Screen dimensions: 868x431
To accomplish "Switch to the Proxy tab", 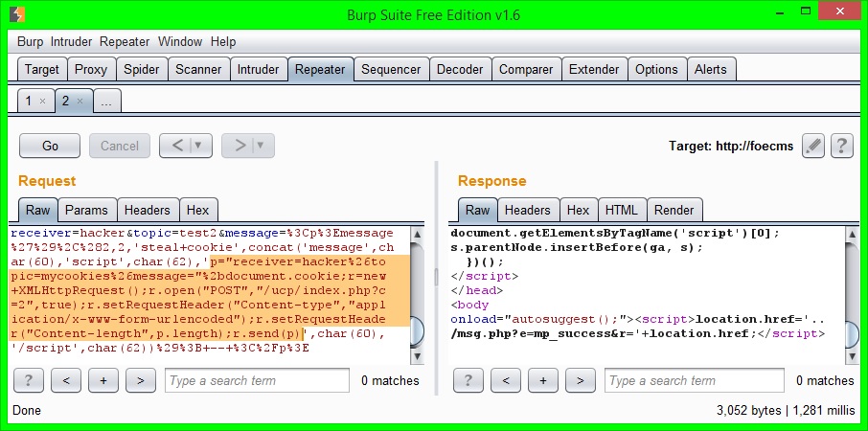I will point(91,70).
